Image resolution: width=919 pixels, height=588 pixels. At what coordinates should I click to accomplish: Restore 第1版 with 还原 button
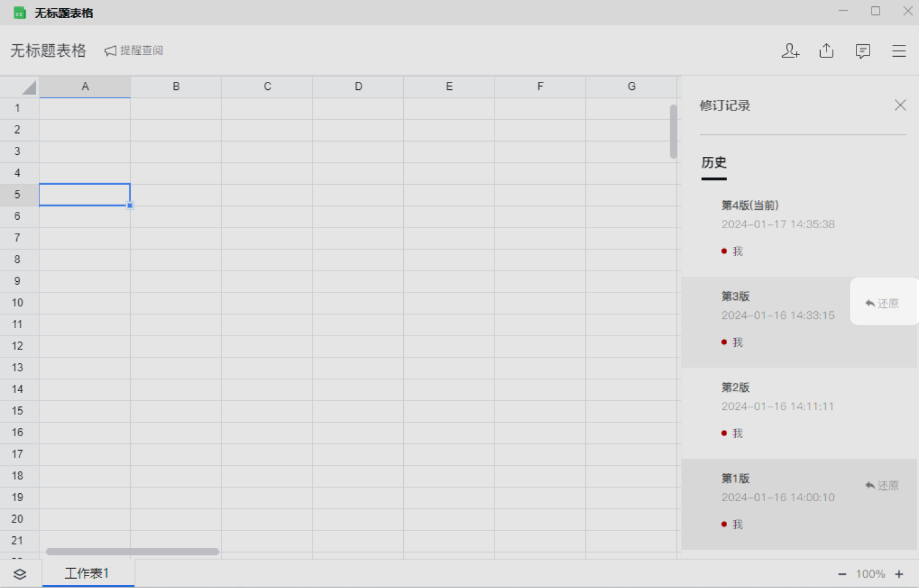pyautogui.click(x=882, y=486)
